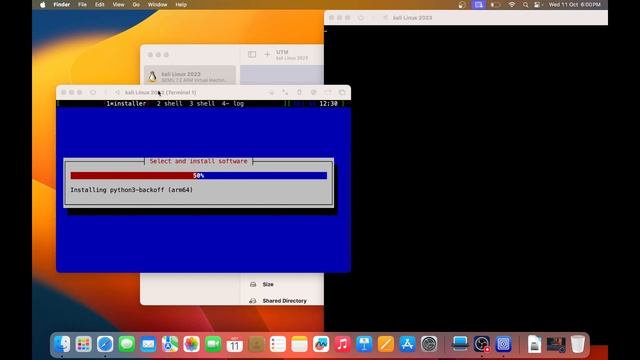The width and height of the screenshot is (640, 360).
Task: Open Notes from the Dock
Action: (300, 344)
